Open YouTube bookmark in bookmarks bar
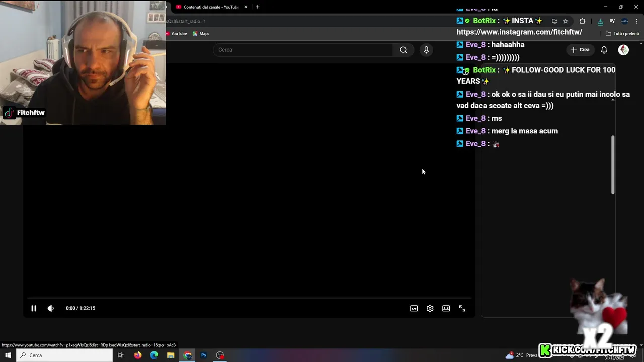Image resolution: width=644 pixels, height=362 pixels. point(177,34)
